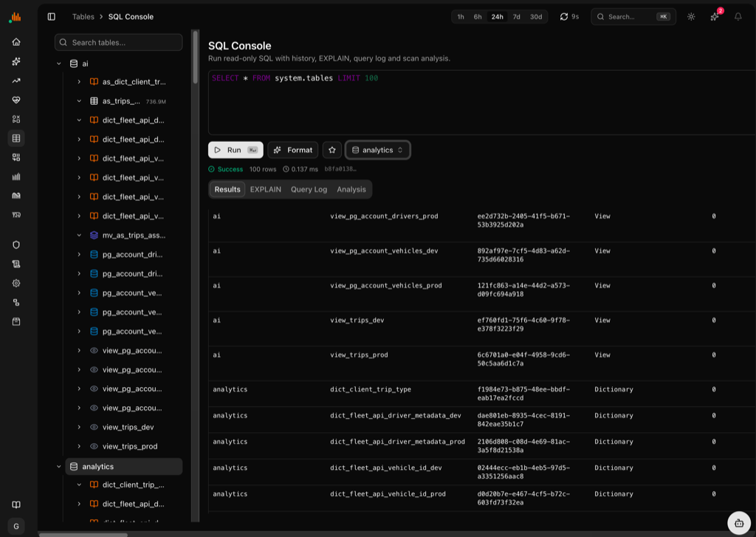The width and height of the screenshot is (756, 537).
Task: Click the 100 rows status text
Action: pos(263,169)
